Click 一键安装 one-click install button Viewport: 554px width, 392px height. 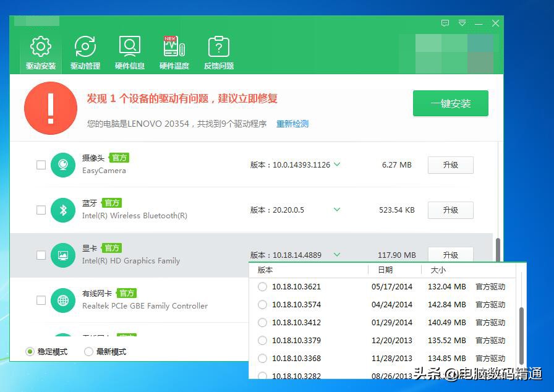tap(450, 103)
